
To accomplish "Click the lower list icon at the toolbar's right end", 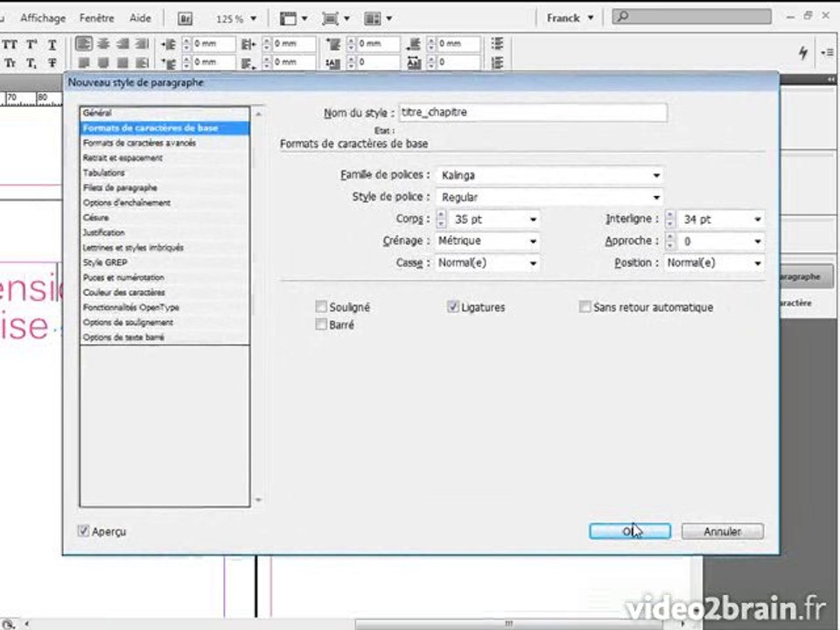I will pos(497,63).
